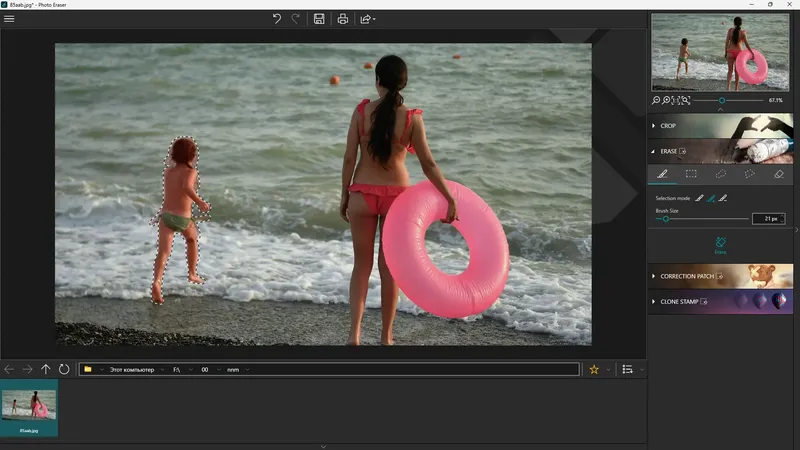The image size is (800, 450).
Task: Open the dropdown after 'Этот компьютер'
Action: tap(162, 370)
